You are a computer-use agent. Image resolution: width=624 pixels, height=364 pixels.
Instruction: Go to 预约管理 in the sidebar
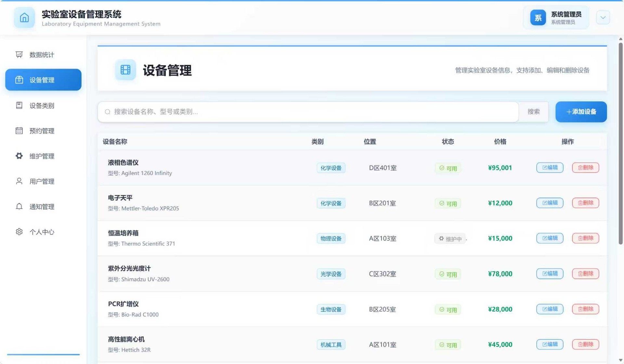[42, 131]
